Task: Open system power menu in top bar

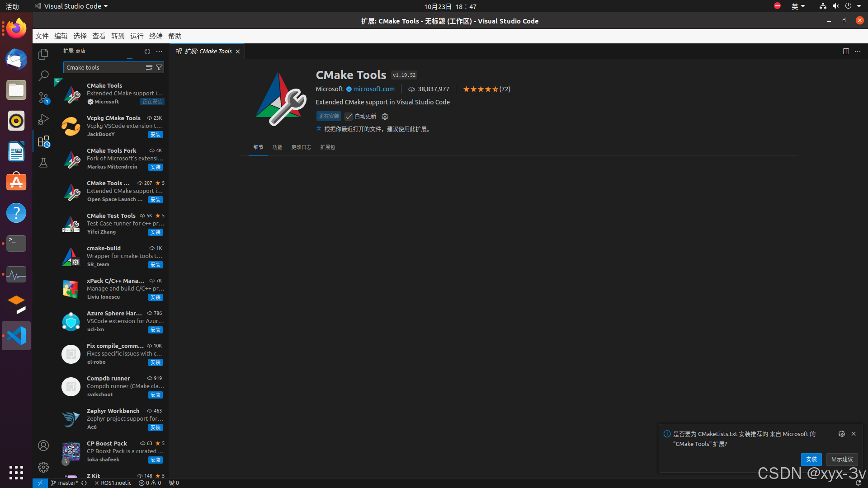Action: [853, 6]
